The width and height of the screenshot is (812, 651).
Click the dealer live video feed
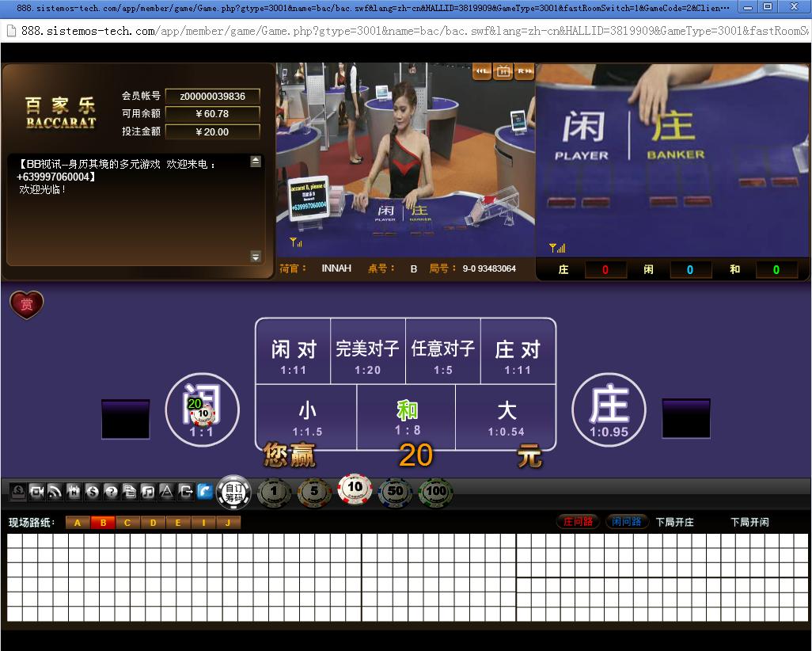click(x=405, y=160)
